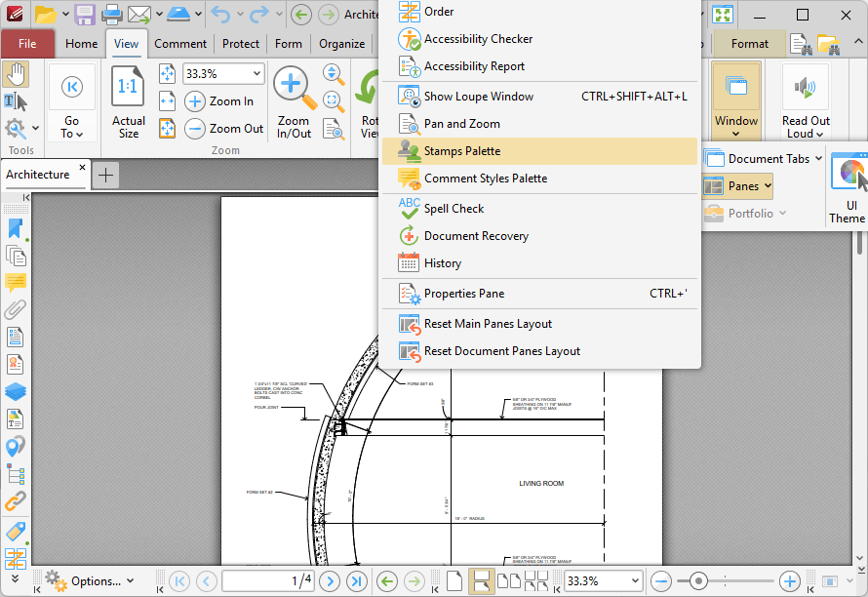The width and height of the screenshot is (868, 597).
Task: Click the Save icon in quick toolbar
Action: pos(85,14)
